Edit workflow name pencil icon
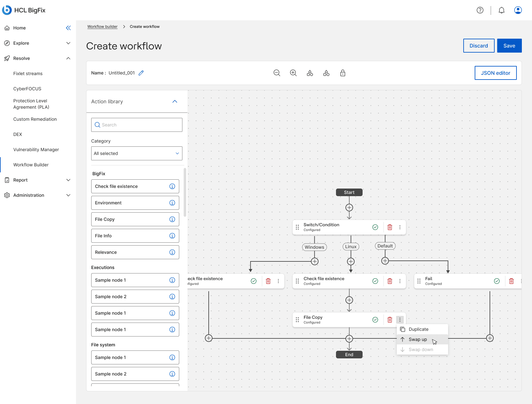 [141, 73]
